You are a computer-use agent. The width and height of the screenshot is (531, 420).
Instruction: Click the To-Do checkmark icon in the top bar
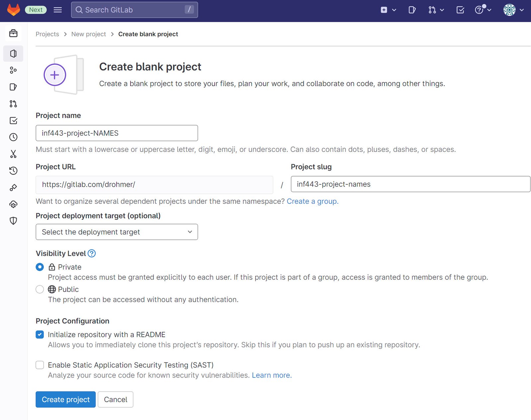[x=460, y=10]
